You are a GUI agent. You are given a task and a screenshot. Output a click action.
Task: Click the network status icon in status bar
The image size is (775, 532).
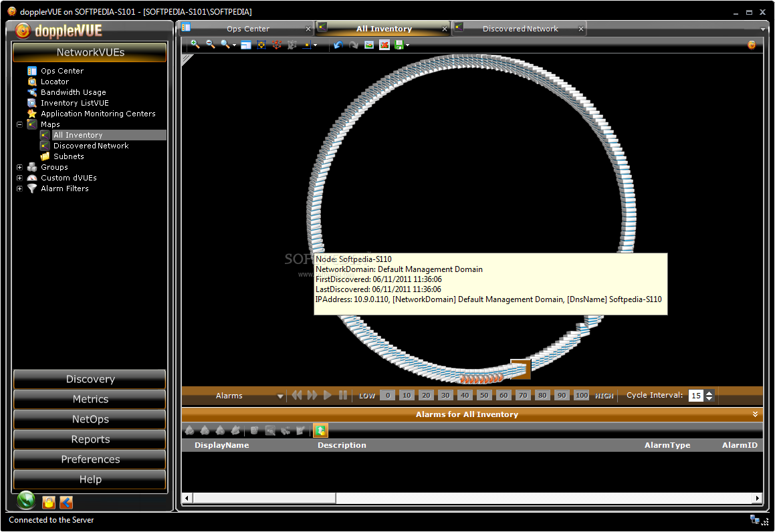point(755,520)
